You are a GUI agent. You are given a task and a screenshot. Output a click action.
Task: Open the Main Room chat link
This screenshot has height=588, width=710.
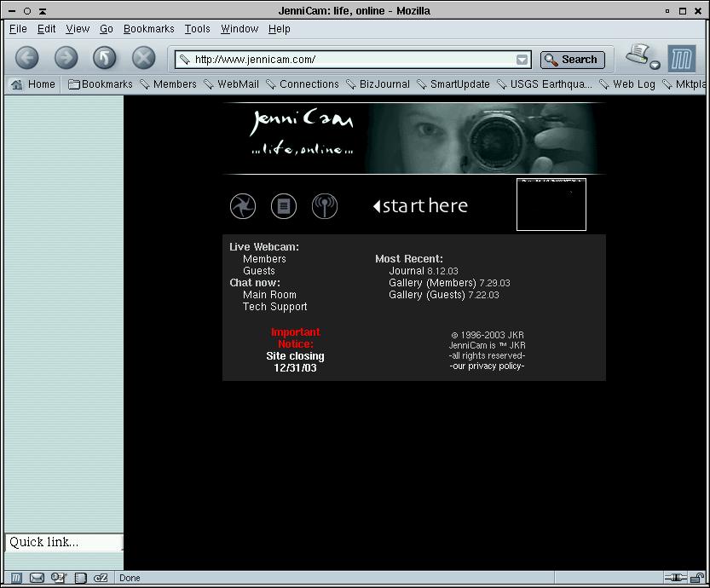click(x=269, y=295)
